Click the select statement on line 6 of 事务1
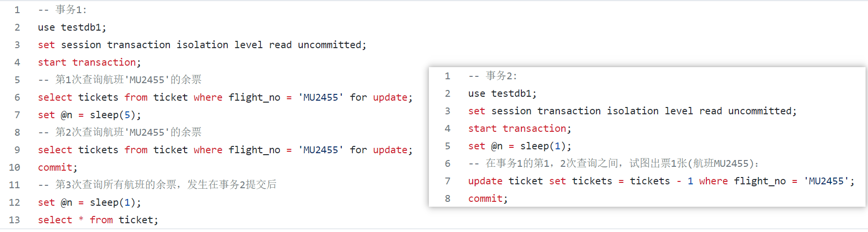The width and height of the screenshot is (868, 232). coord(225,97)
